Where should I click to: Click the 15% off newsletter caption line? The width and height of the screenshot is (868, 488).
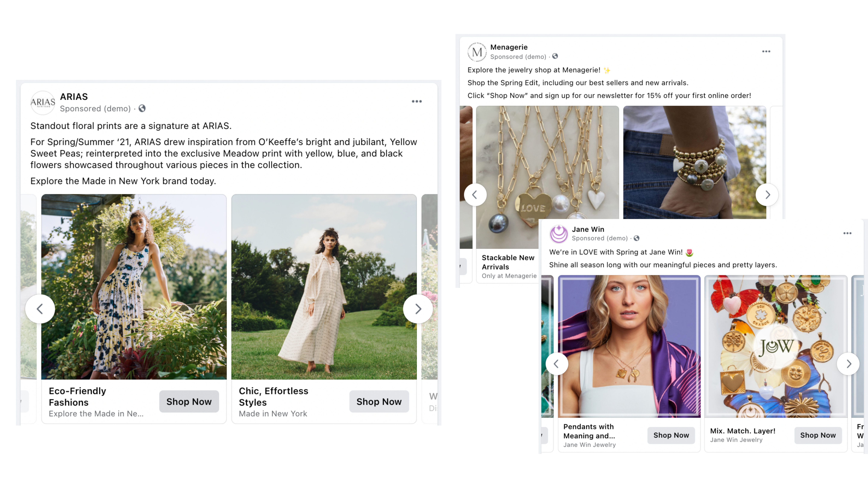point(609,96)
